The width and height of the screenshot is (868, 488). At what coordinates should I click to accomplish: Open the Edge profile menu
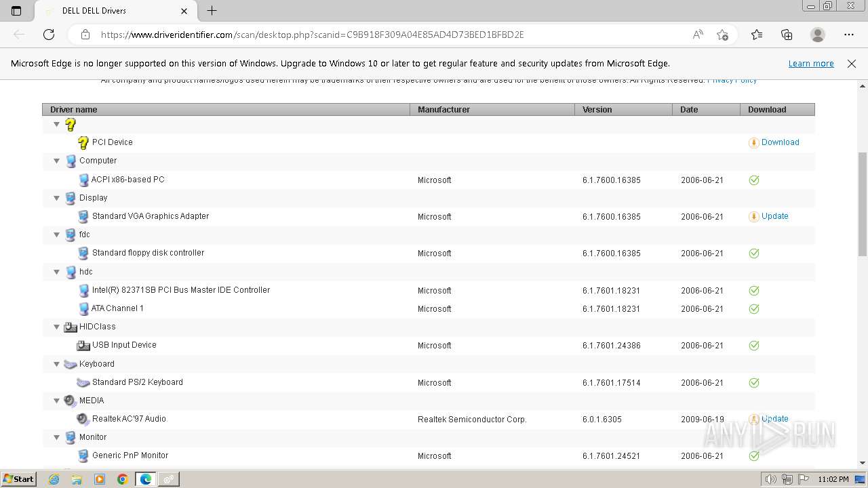818,35
